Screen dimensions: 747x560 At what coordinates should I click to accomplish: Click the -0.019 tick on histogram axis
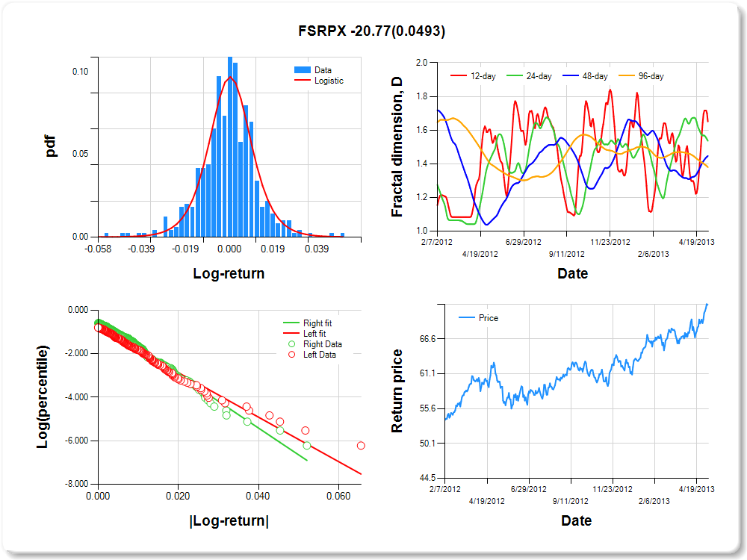pos(185,249)
